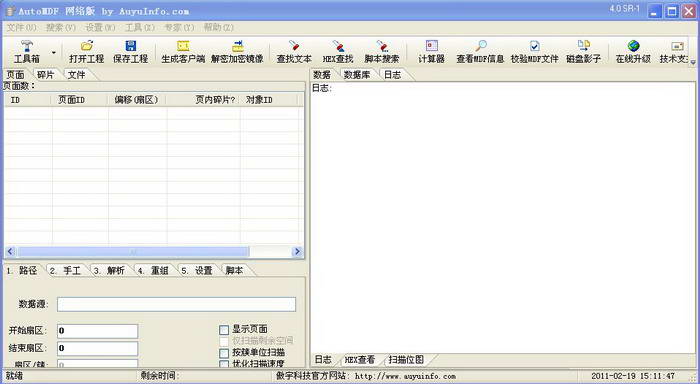700x384 pixels.
Task: Click the ID column header
Action: pyautogui.click(x=28, y=100)
